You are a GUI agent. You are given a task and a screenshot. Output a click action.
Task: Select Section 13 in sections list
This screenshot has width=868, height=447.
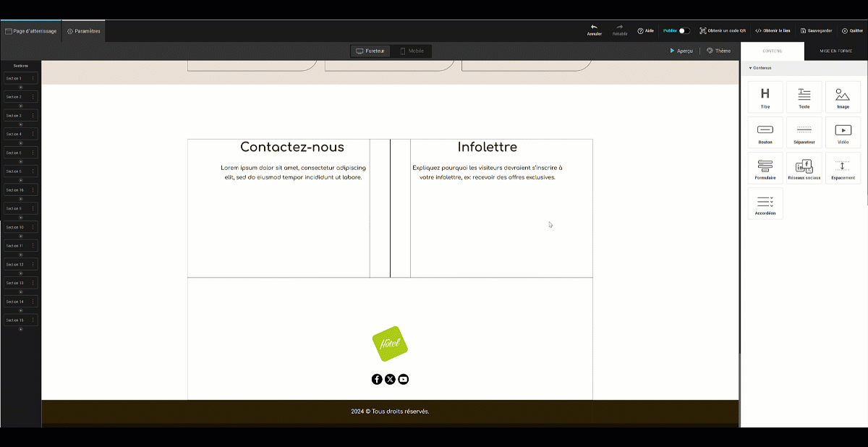pos(20,283)
